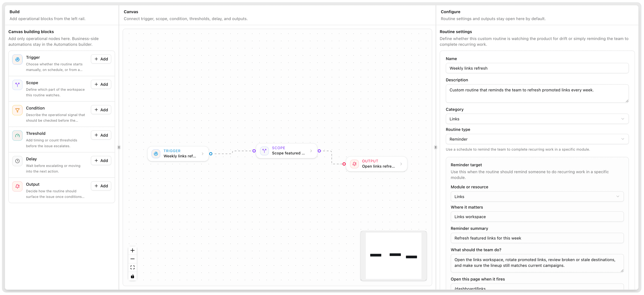This screenshot has height=295, width=644.
Task: Click the Threshold gauge icon
Action: 17,136
